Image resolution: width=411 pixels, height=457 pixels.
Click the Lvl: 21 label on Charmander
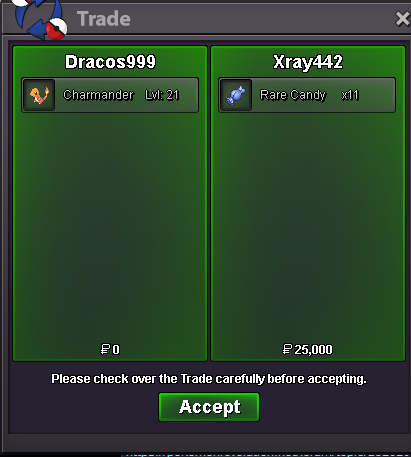pyautogui.click(x=162, y=95)
